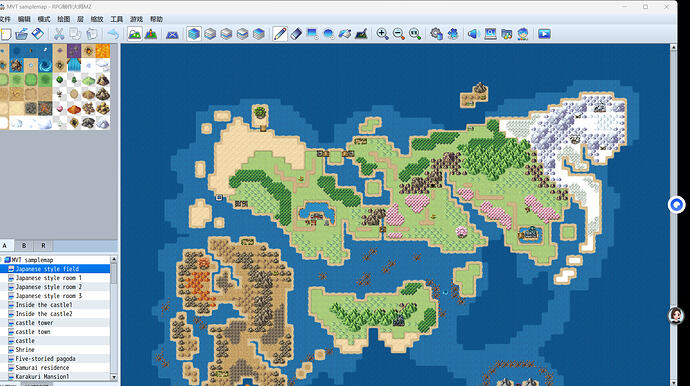Image resolution: width=690 pixels, height=386 pixels.
Task: Switch to Event editing mode icon
Action: pos(151,34)
